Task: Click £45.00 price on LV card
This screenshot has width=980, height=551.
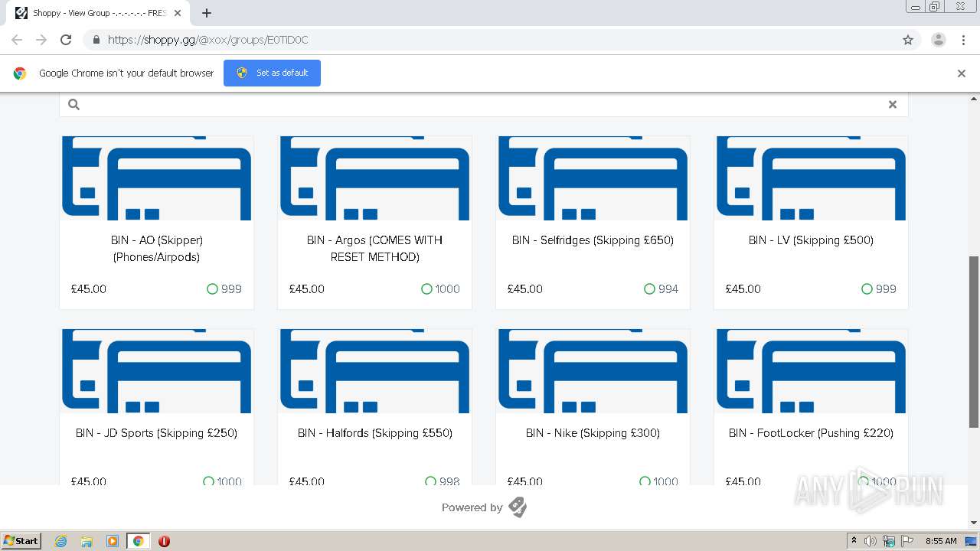Action: [743, 289]
